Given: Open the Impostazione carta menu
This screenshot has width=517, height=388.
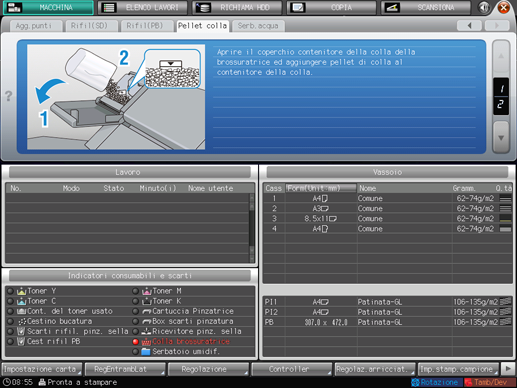Looking at the screenshot, I should click(42, 369).
